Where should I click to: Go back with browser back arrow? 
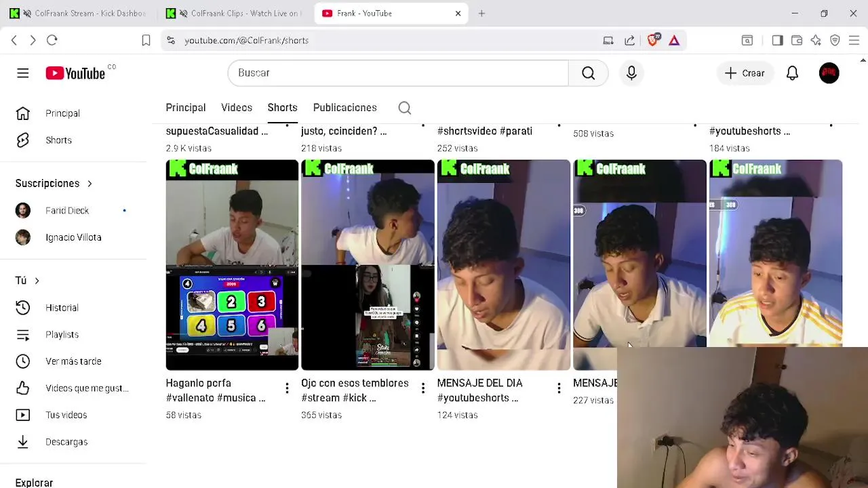point(14,41)
